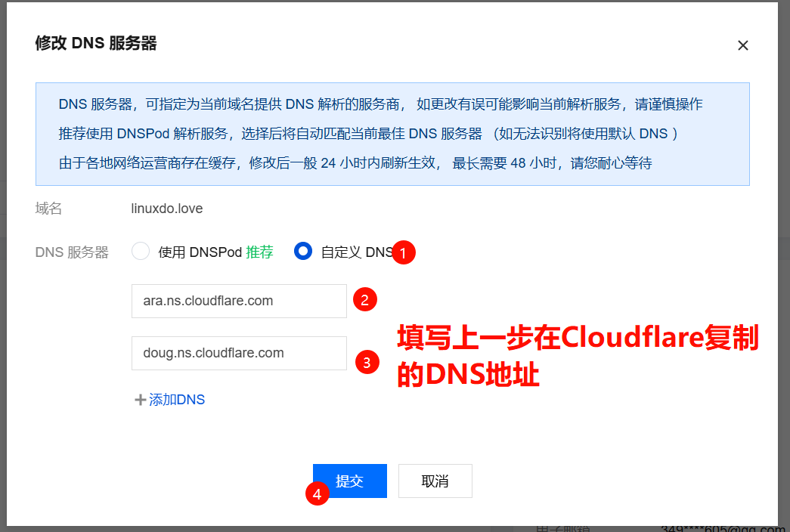Click the notice line about 24 小时内刷新生效
790x532 pixels.
tap(355, 162)
